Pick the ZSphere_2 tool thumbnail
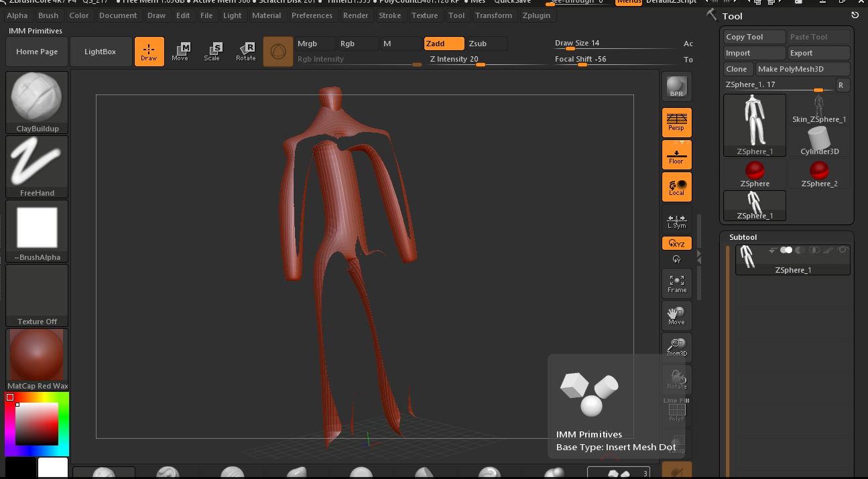The image size is (868, 479). click(x=819, y=174)
